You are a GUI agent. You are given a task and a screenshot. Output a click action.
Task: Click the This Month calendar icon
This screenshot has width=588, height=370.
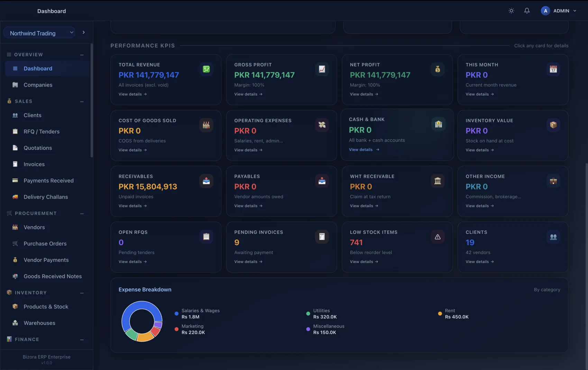(553, 69)
